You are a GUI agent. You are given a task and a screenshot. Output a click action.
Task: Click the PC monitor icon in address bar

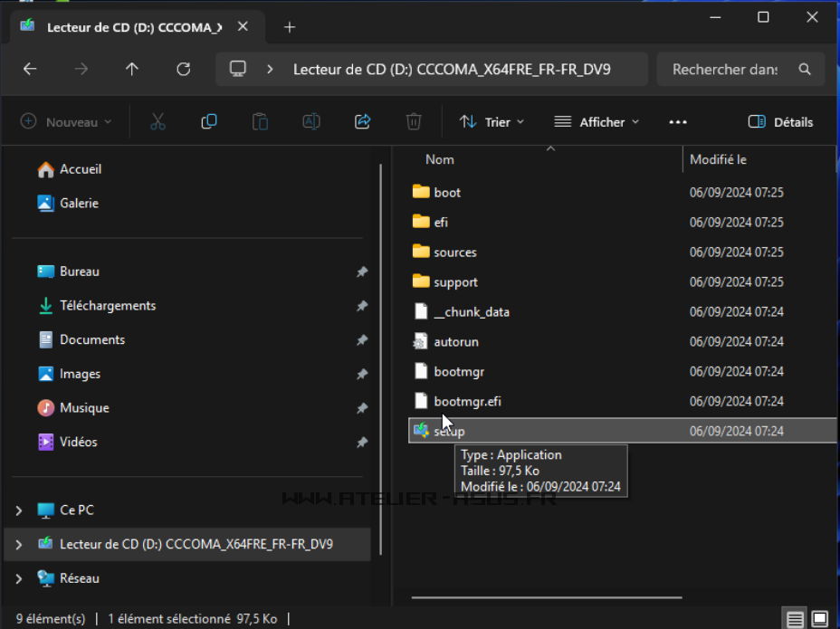pyautogui.click(x=238, y=69)
